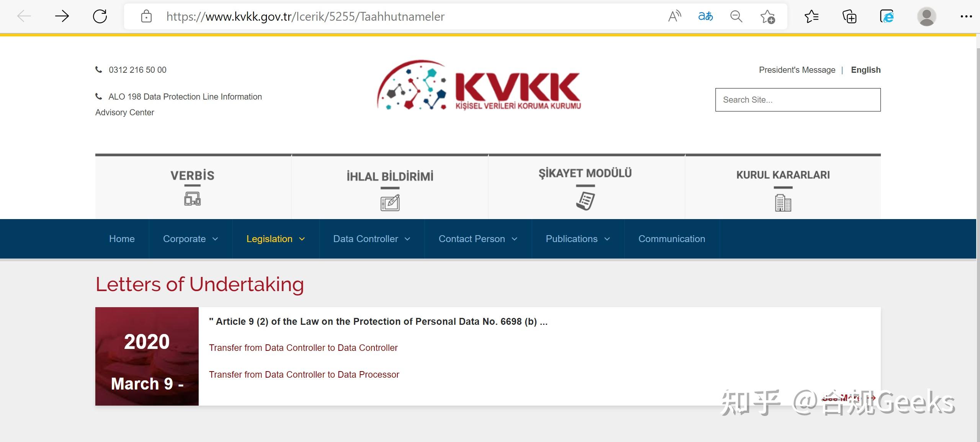This screenshot has width=980, height=442.
Task: Open the browser Collections icon
Action: coord(849,16)
